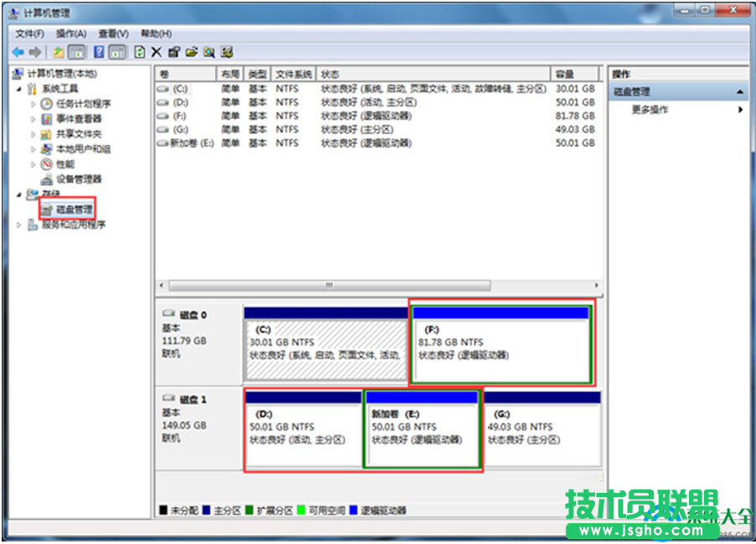Click the Delete (X) icon in the toolbar
This screenshot has height=544, width=756.
point(156,52)
